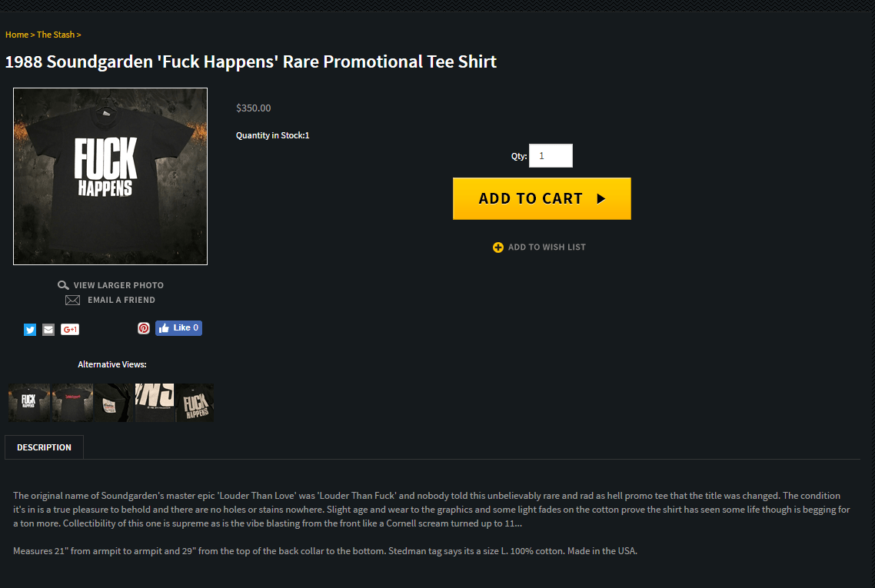The height and width of the screenshot is (588, 875).
Task: Open the main Soundgarden shirt product image
Action: coord(111,176)
